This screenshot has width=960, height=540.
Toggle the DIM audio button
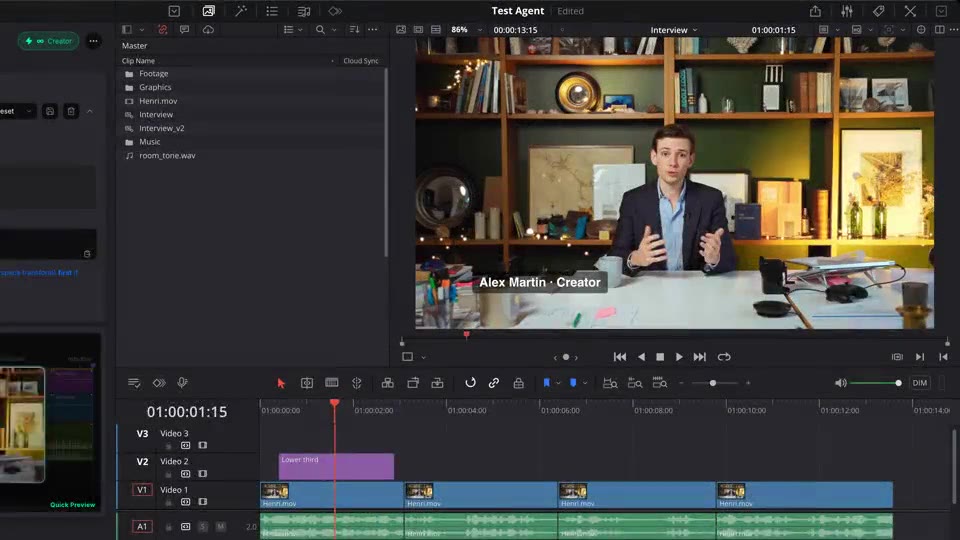(x=920, y=383)
